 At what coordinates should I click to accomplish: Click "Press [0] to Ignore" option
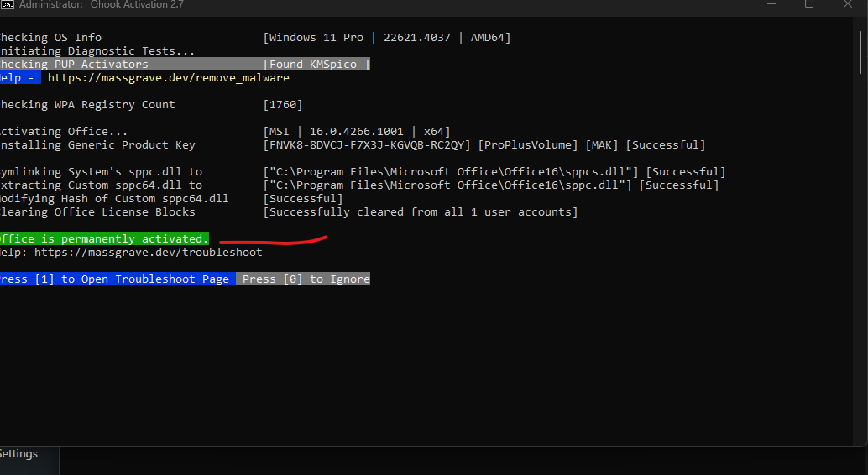pyautogui.click(x=304, y=279)
